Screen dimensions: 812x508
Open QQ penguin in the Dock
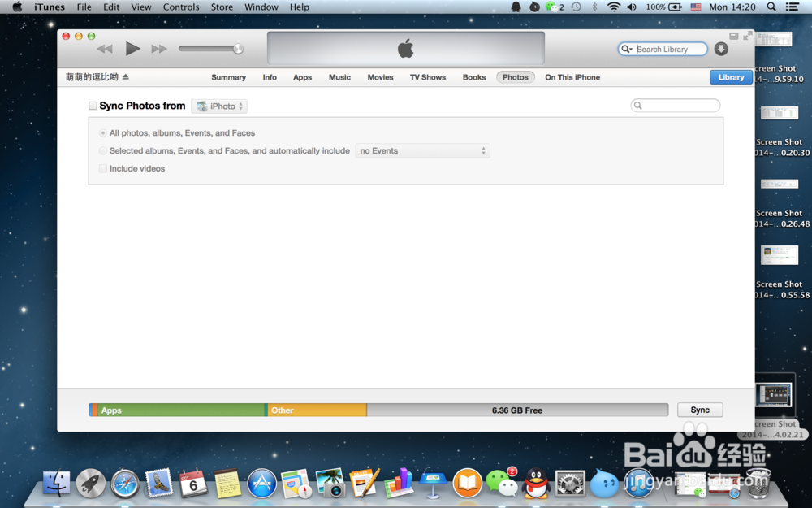535,483
